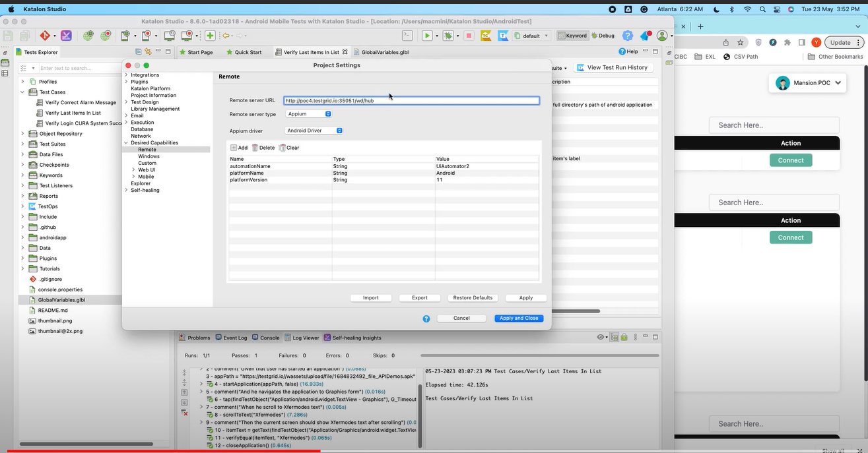Screen dimensions: 868x453
Task: Focus the Tests Explorer search box
Action: pos(79,68)
